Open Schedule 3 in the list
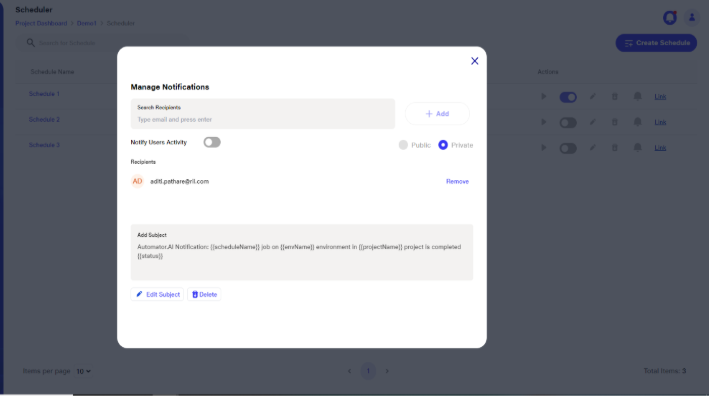Screen dimensions: 709x396 pyautogui.click(x=44, y=145)
